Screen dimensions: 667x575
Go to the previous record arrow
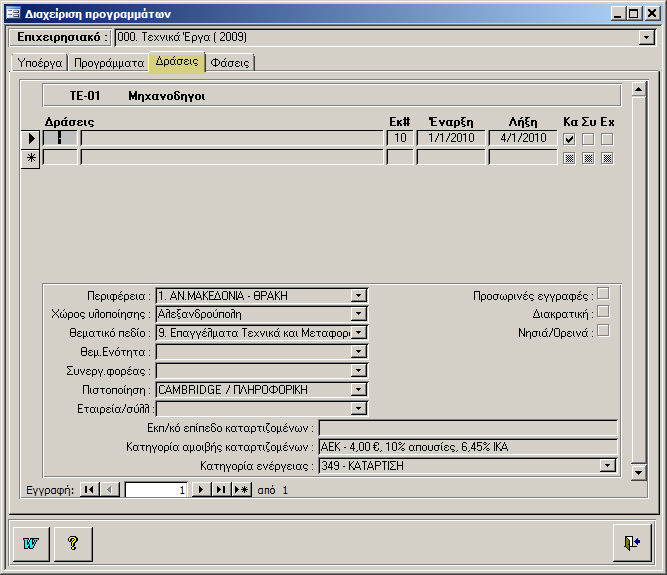coord(110,490)
